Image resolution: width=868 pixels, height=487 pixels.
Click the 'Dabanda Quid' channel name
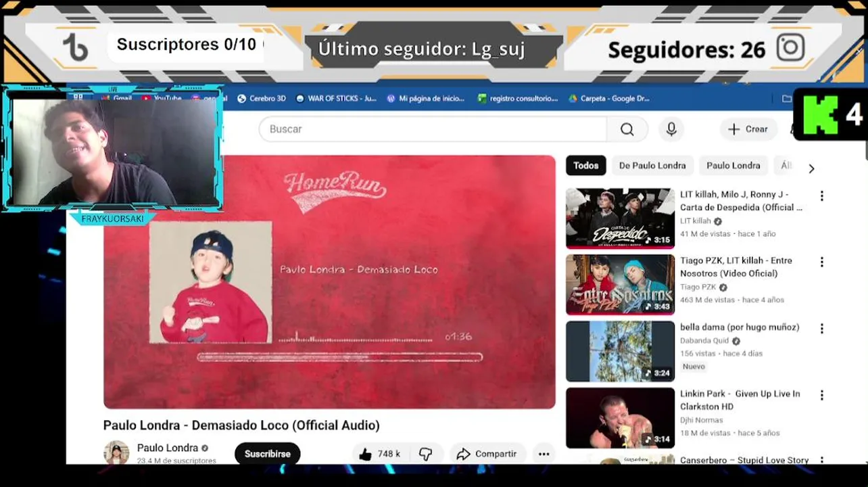coord(704,341)
